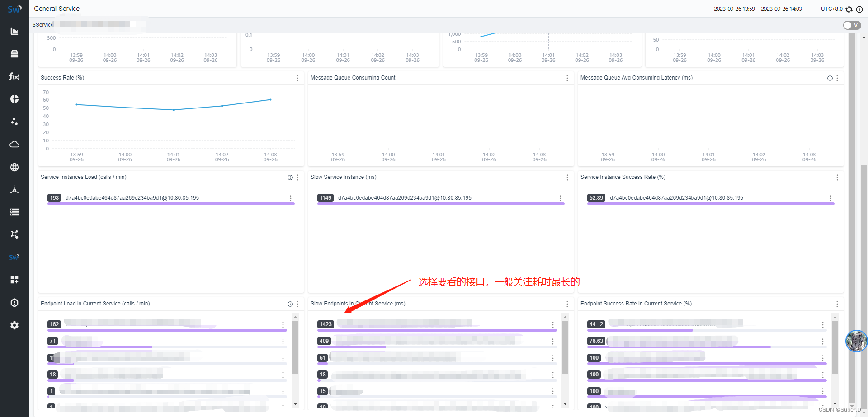Click the purple bar under slow endpoint 409
Image resolution: width=868 pixels, height=417 pixels.
coord(352,347)
